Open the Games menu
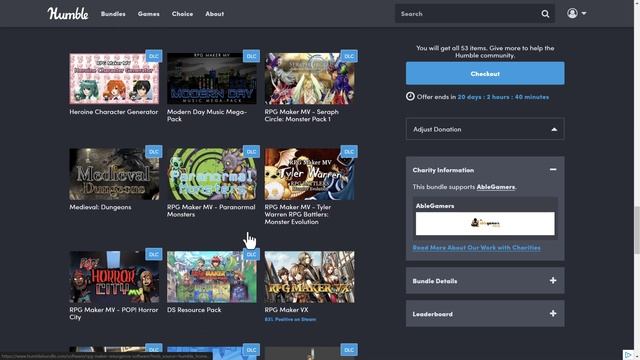This screenshot has height=360, width=640. (149, 13)
